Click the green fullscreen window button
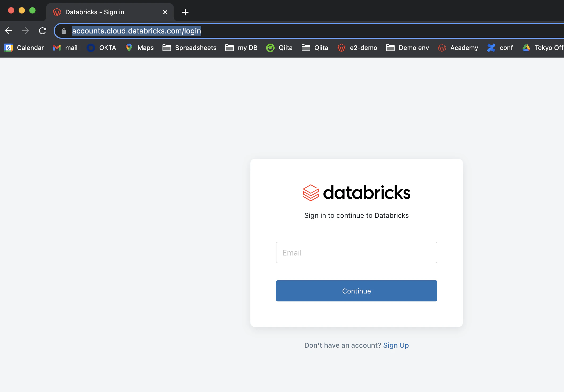This screenshot has height=392, width=564. click(x=32, y=10)
